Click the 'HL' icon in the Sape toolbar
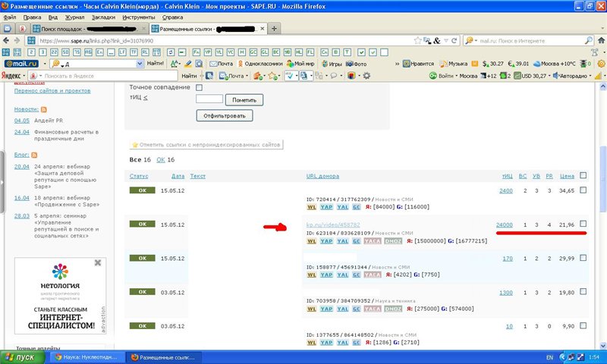The height and width of the screenshot is (364, 607). pyautogui.click(x=299, y=52)
